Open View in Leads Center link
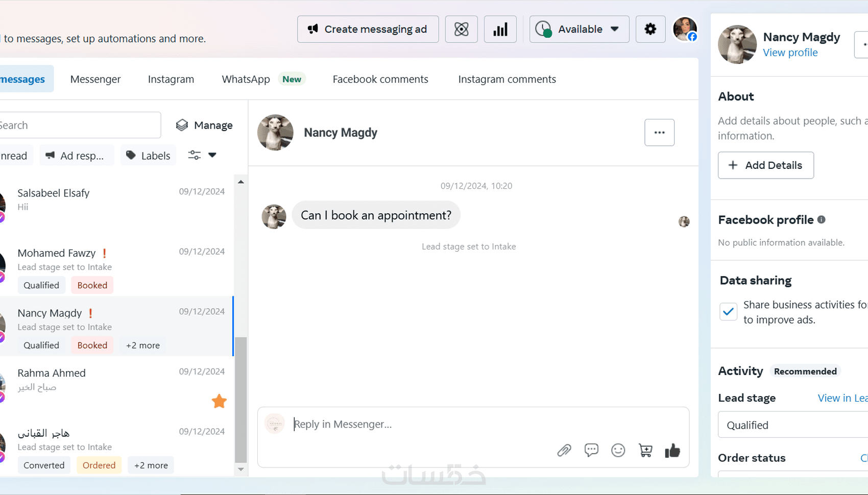Viewport: 868px width, 495px height. [842, 398]
